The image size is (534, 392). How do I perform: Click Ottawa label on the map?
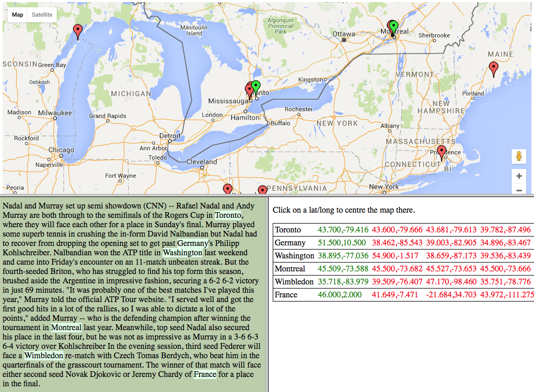[x=344, y=34]
